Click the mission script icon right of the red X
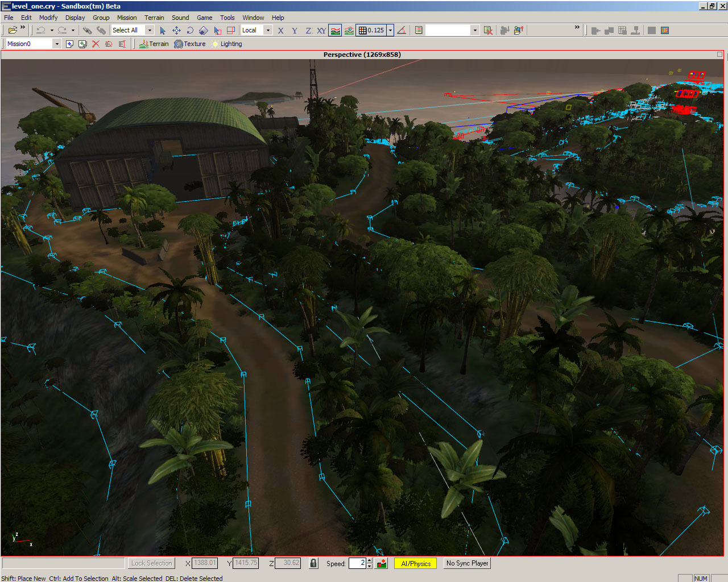 109,44
